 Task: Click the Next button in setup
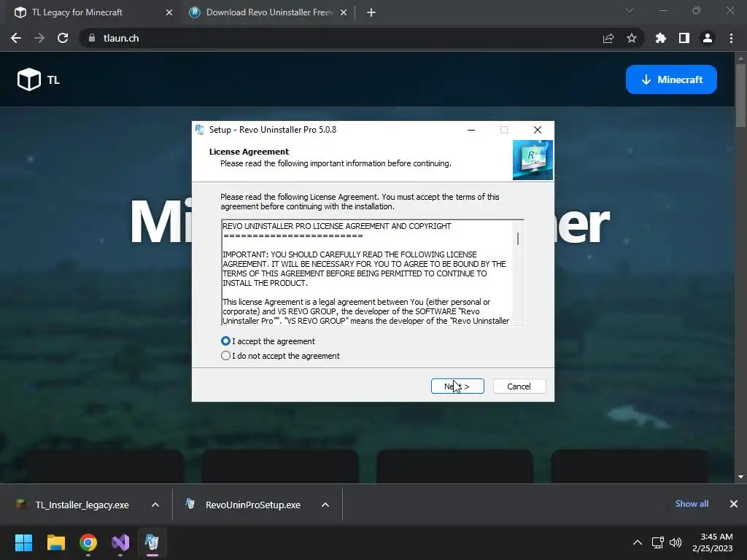tap(457, 386)
